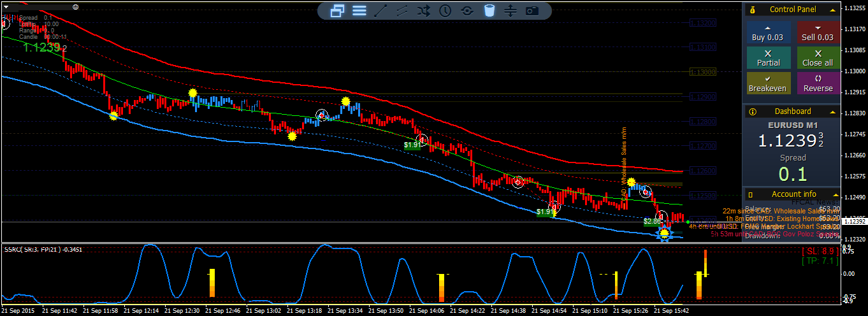Click the Spread label in Dashboard
This screenshot has height=316, width=868.
point(793,157)
